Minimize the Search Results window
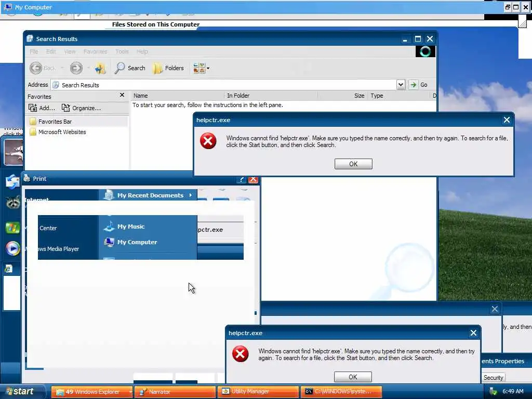Image resolution: width=532 pixels, height=399 pixels. point(405,39)
